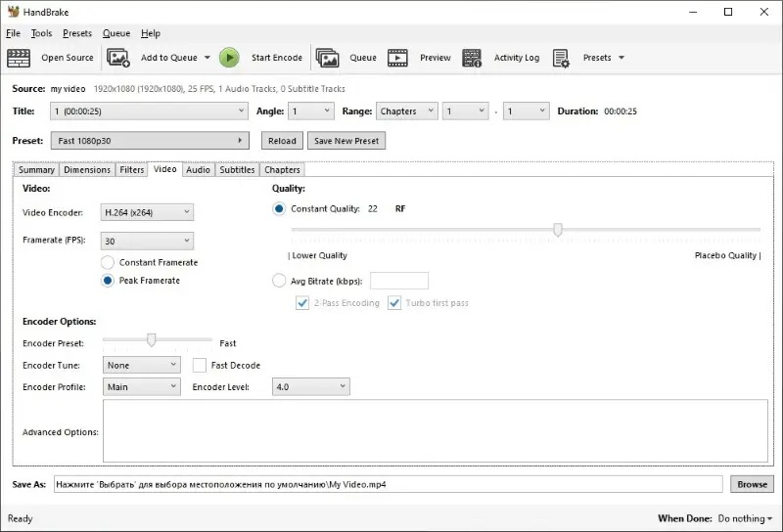Click the HandBrake app logo in title bar
Viewport: 783px width, 532px height.
(x=14, y=12)
